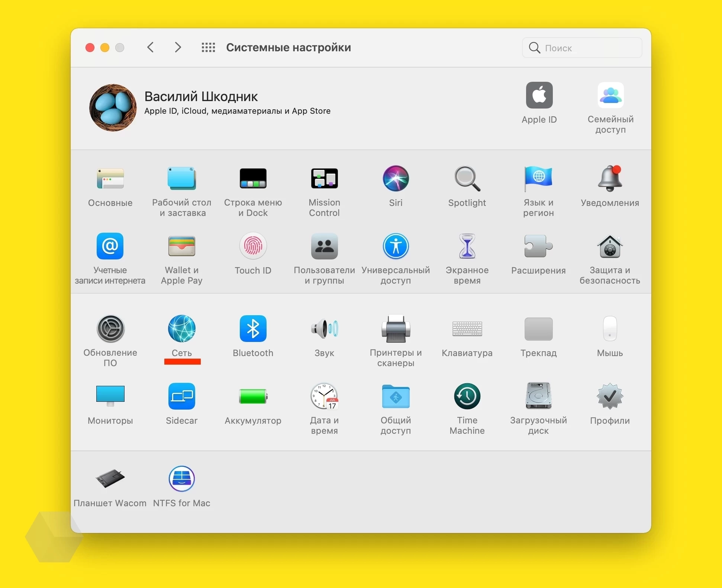Close the Системные настройки window
The width and height of the screenshot is (722, 588).
pyautogui.click(x=90, y=48)
